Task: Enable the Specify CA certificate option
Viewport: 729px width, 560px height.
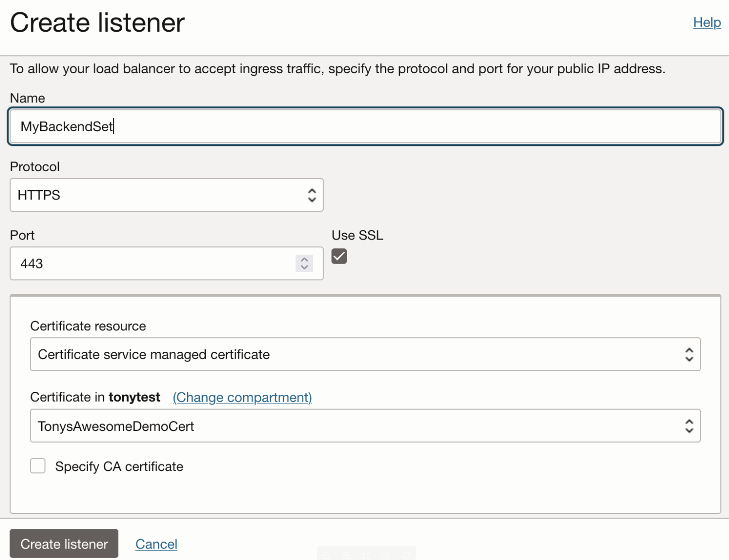Action: [x=38, y=466]
